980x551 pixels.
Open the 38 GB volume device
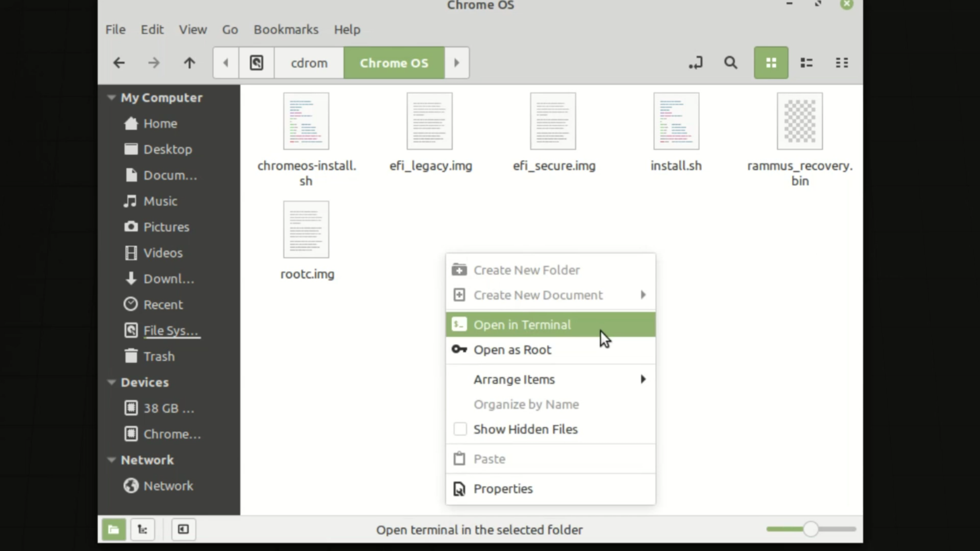(x=168, y=408)
